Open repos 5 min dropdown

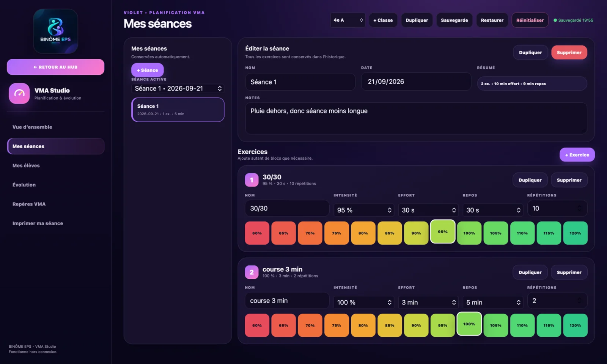tap(493, 302)
